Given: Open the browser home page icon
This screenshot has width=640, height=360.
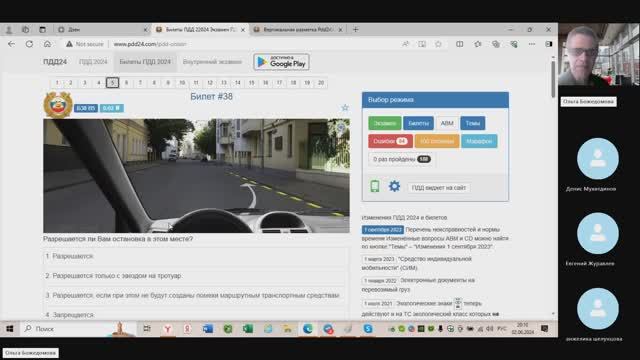Looking at the screenshot, I should [47, 44].
